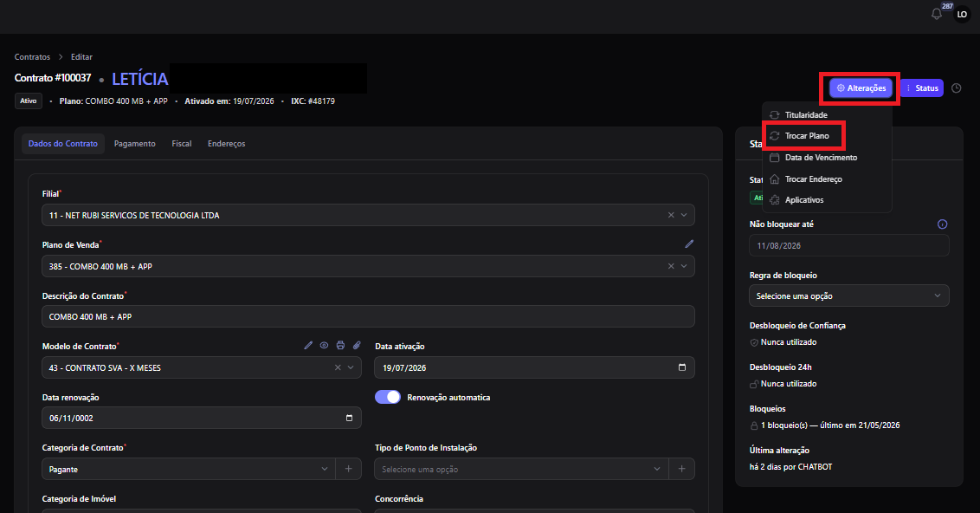Click 'Contrato #100037' heading text
The height and width of the screenshot is (513, 980).
[53, 78]
